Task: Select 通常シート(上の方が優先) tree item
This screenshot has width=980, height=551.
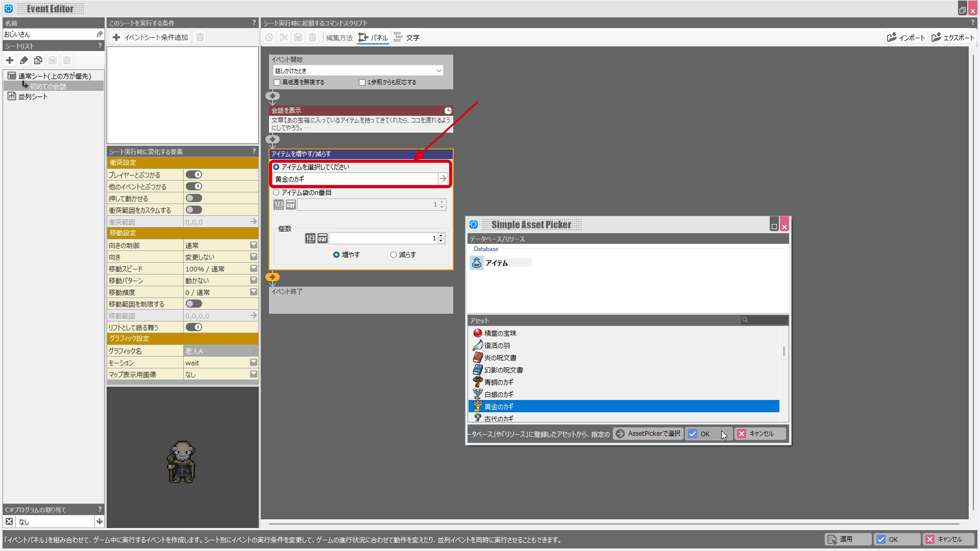Action: 55,76
